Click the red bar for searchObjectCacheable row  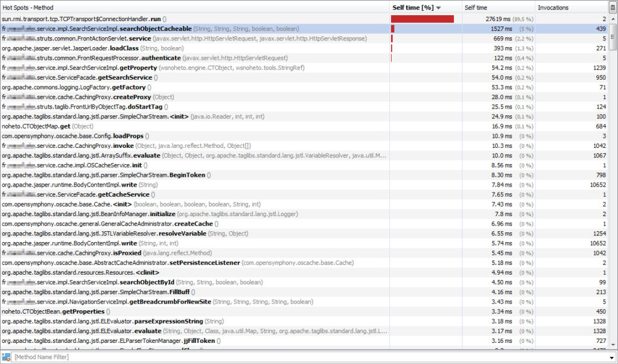click(x=392, y=29)
